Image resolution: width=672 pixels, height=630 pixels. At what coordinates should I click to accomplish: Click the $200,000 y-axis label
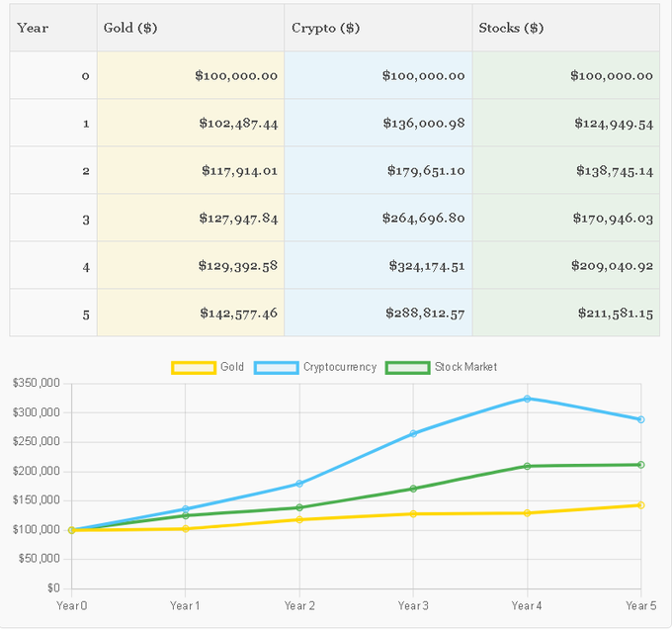[37, 471]
